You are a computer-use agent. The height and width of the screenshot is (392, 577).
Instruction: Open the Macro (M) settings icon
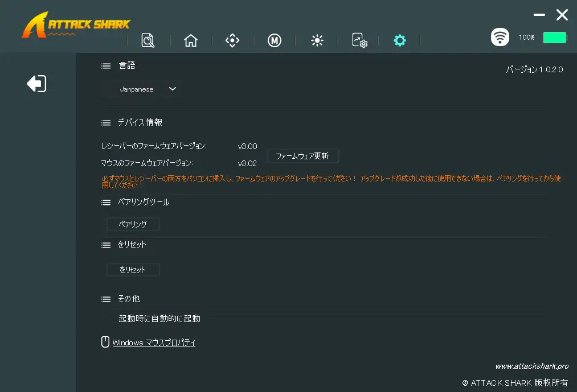tap(275, 40)
